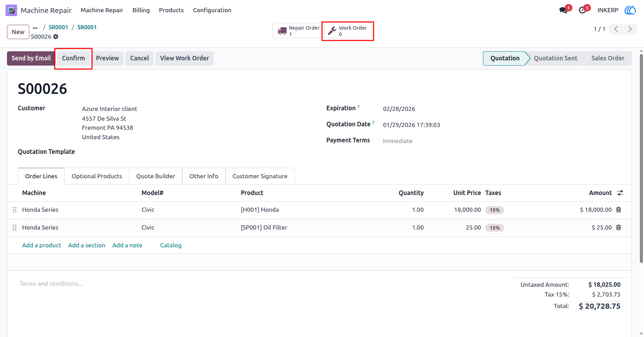This screenshot has width=644, height=337.
Task: Grab the drag handle of the Oil Filter row
Action: point(15,227)
